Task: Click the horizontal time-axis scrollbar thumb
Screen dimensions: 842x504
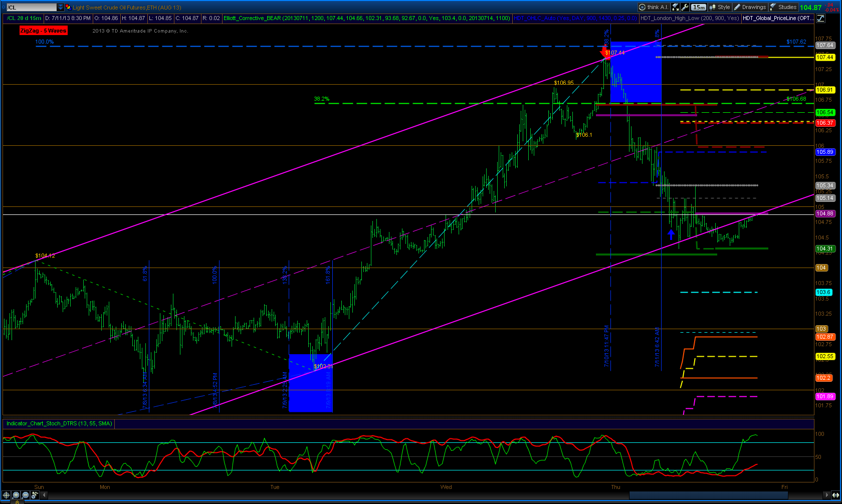Action: coord(708,495)
